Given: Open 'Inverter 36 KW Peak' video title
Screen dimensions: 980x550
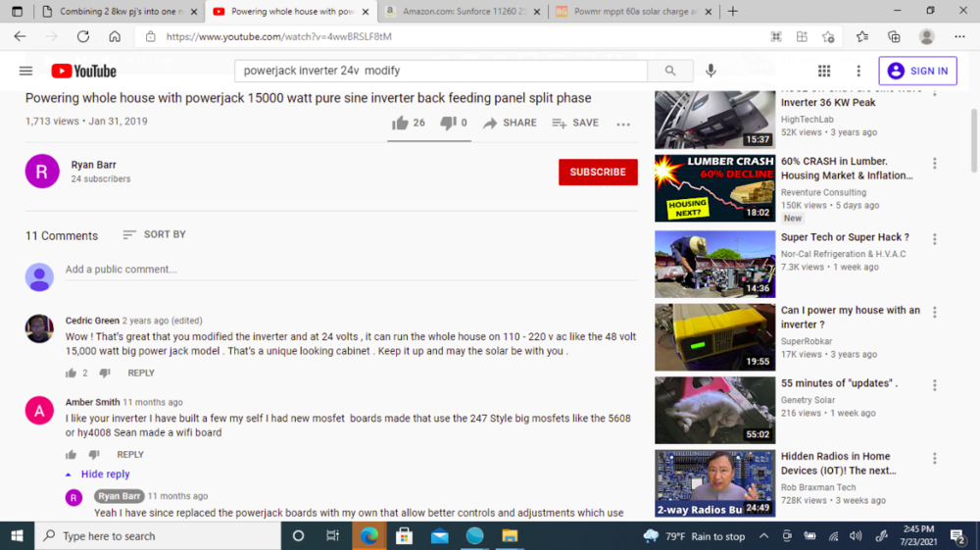Looking at the screenshot, I should point(828,103).
